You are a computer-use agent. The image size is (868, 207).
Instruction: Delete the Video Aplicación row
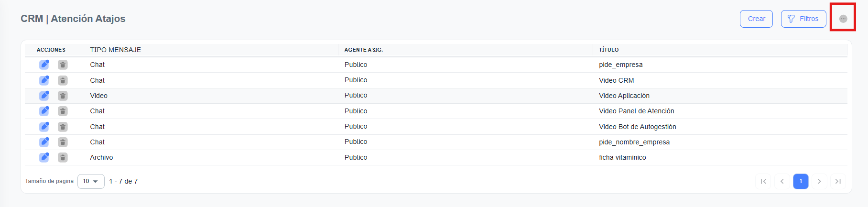(x=63, y=96)
